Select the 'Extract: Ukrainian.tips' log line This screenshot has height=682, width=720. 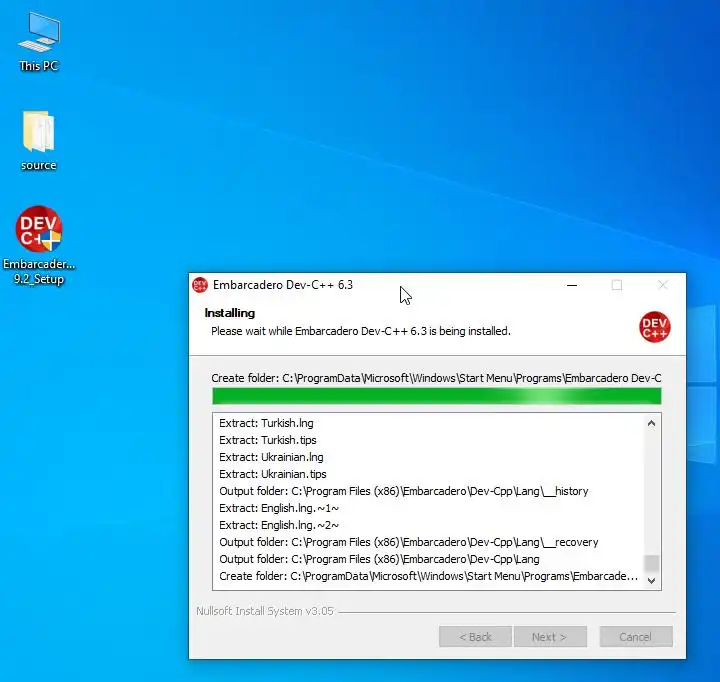pos(273,474)
